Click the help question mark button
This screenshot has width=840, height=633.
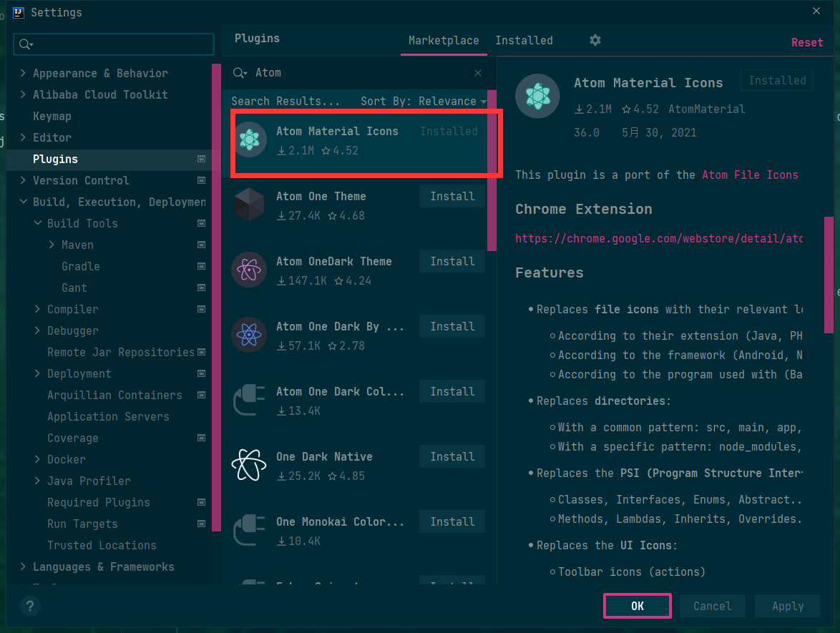tap(30, 606)
